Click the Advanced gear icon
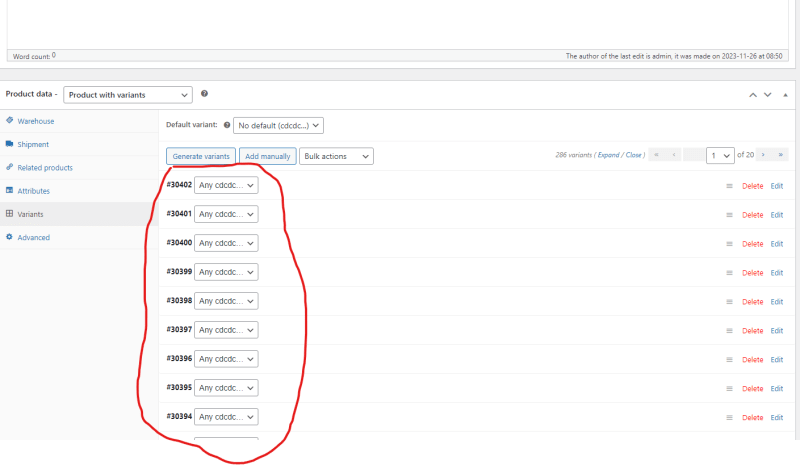 tap(9, 237)
